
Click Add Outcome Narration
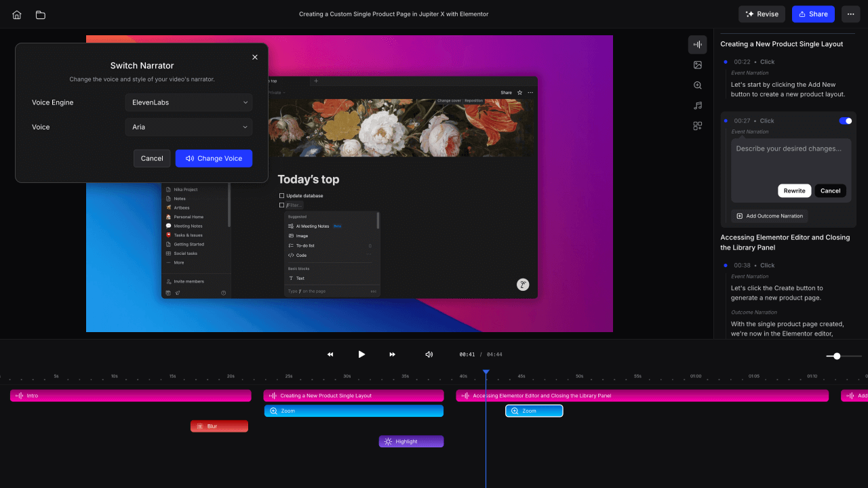tap(770, 216)
